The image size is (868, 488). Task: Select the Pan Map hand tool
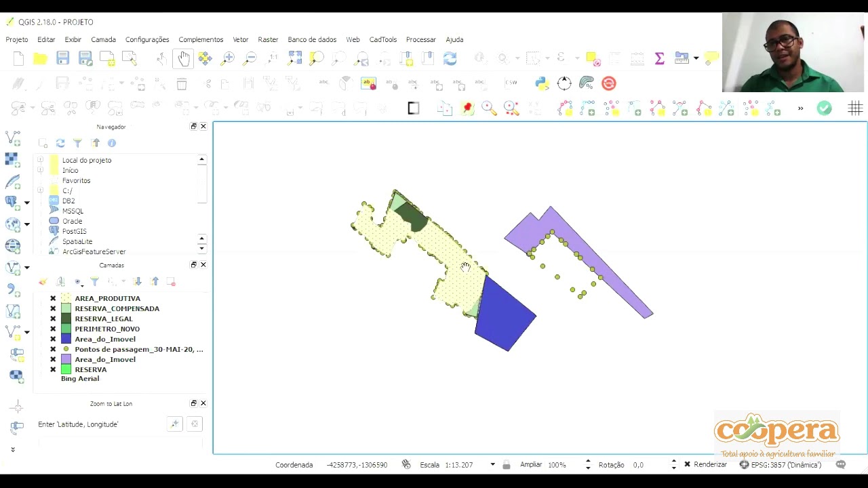[x=184, y=59]
